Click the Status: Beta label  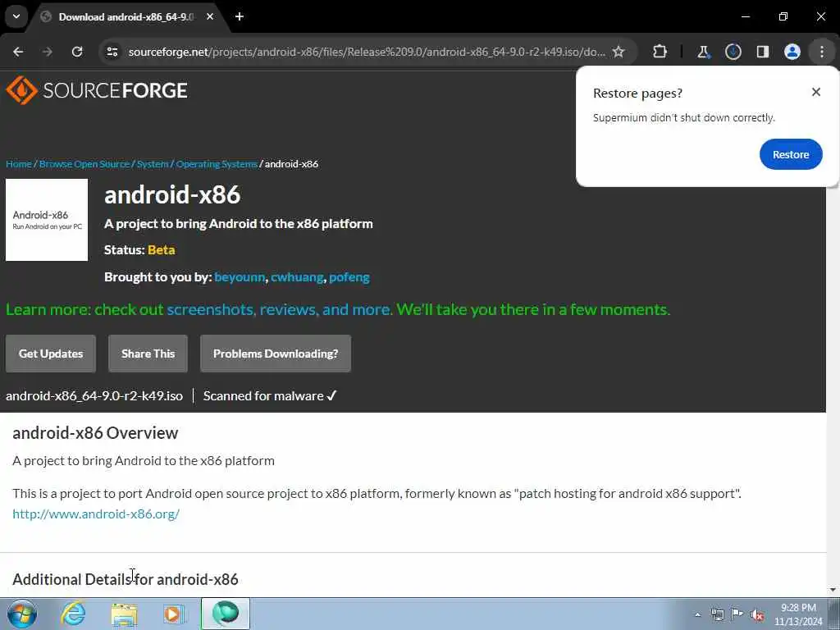[139, 250]
